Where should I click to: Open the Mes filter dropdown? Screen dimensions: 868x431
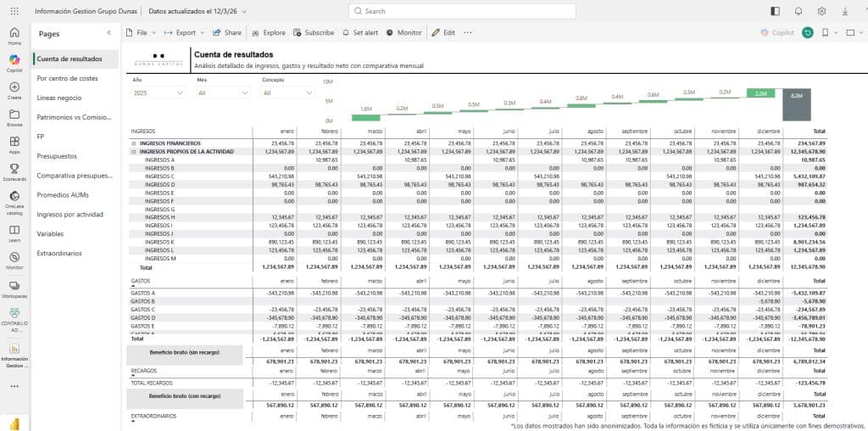tap(223, 93)
